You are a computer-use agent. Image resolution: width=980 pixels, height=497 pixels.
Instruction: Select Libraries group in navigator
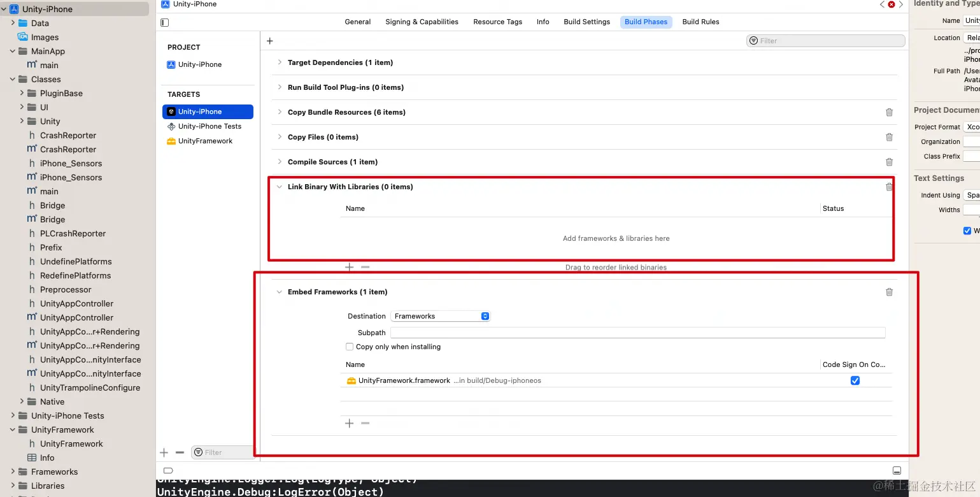pyautogui.click(x=48, y=486)
